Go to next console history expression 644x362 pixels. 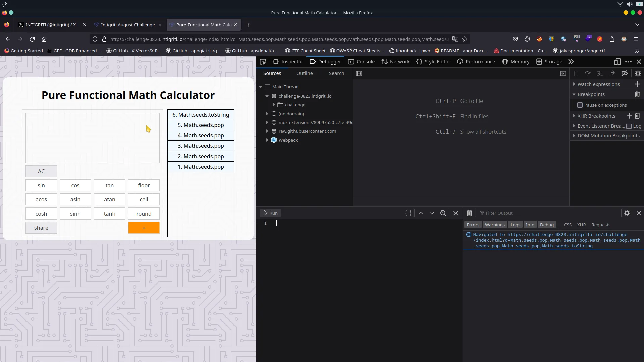[x=432, y=213]
